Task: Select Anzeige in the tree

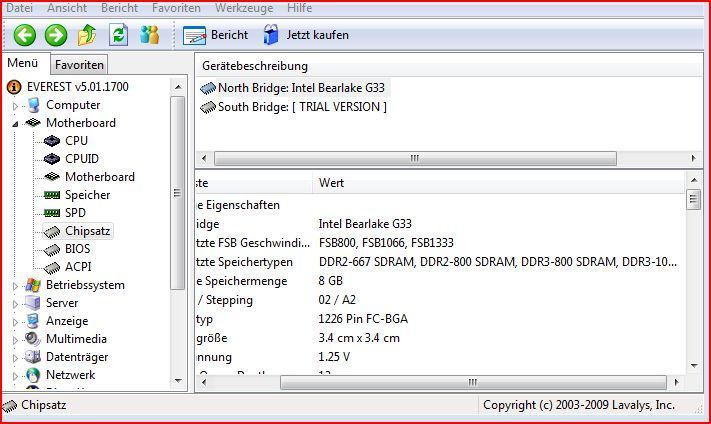Action: point(67,321)
